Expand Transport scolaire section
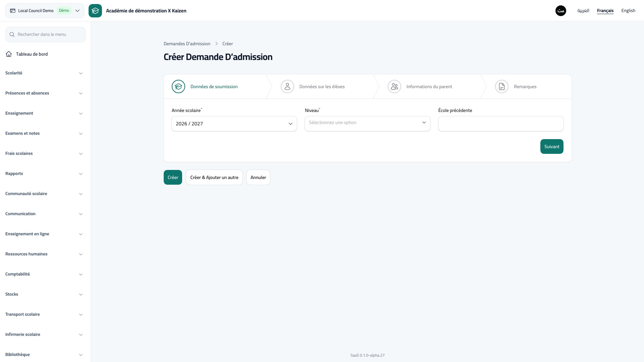The height and width of the screenshot is (362, 644). point(44,314)
